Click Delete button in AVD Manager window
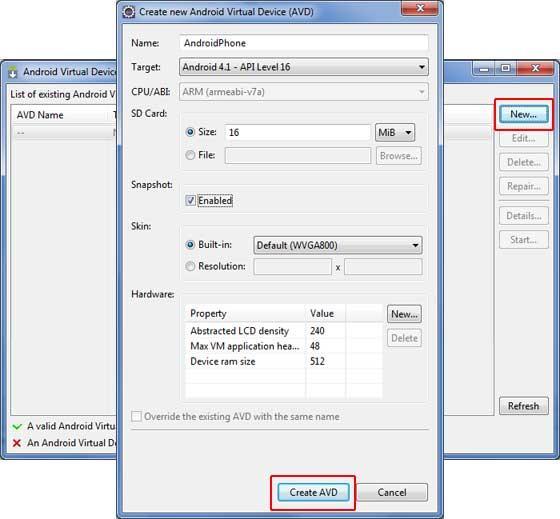The width and height of the screenshot is (560, 519). click(524, 162)
